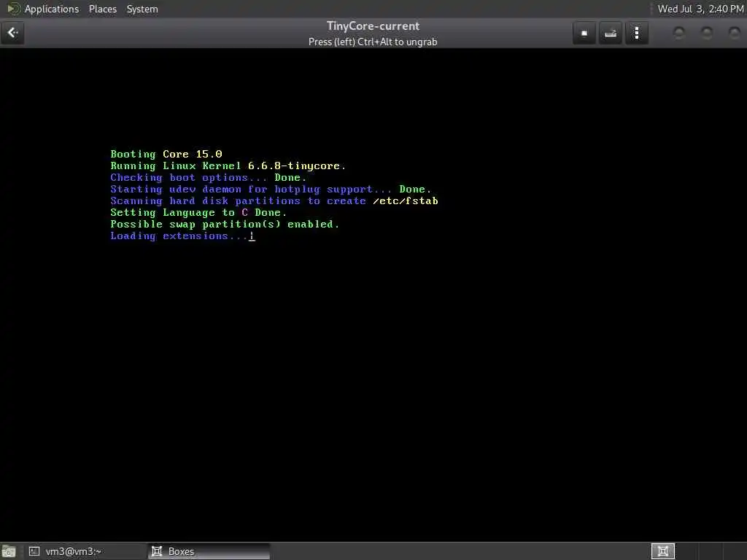Click the second round window control button
Screen dimensions: 747x560
point(707,33)
